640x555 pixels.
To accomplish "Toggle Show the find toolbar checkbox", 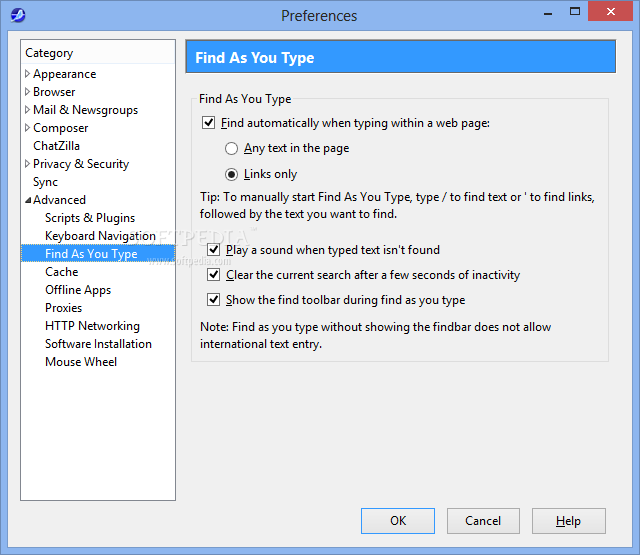I will [213, 300].
